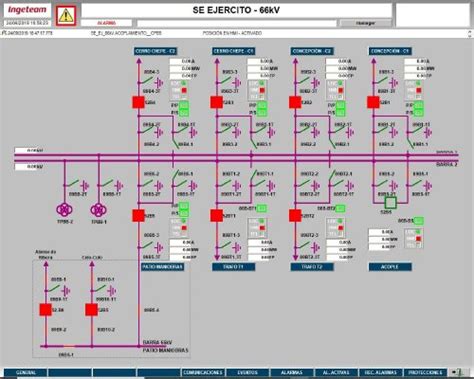Open the COMUNICACIONES tab
This screenshot has width=474, height=379.
pos(203,372)
